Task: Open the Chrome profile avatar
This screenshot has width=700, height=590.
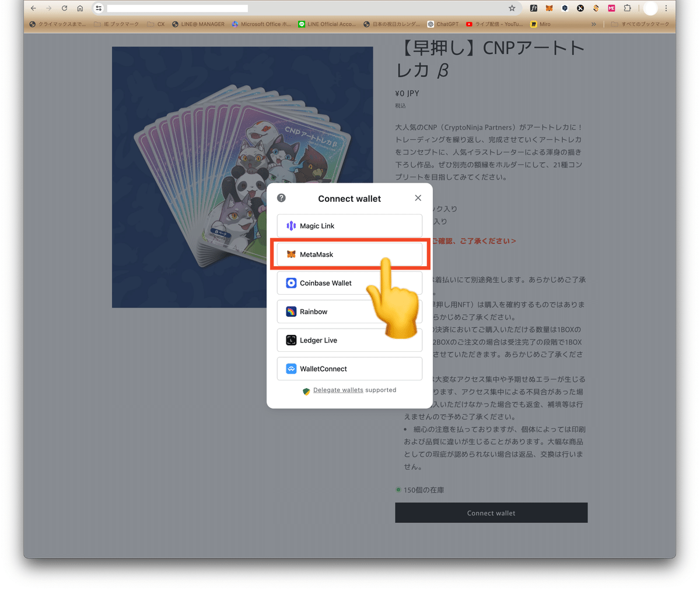Action: click(650, 8)
